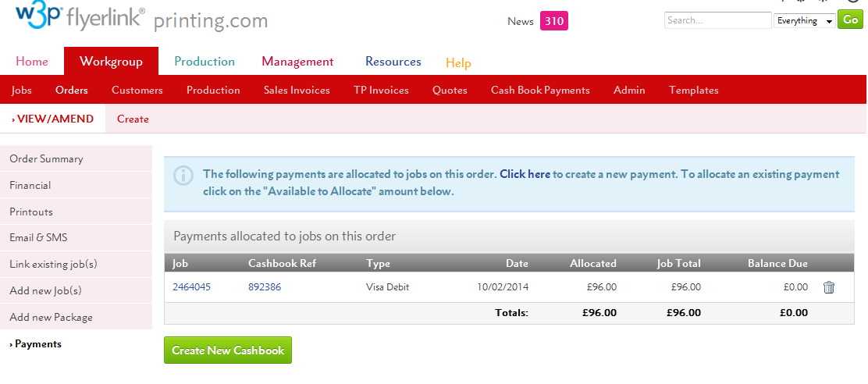
Task: Click the Create New Cashbook button
Action: [x=227, y=350]
